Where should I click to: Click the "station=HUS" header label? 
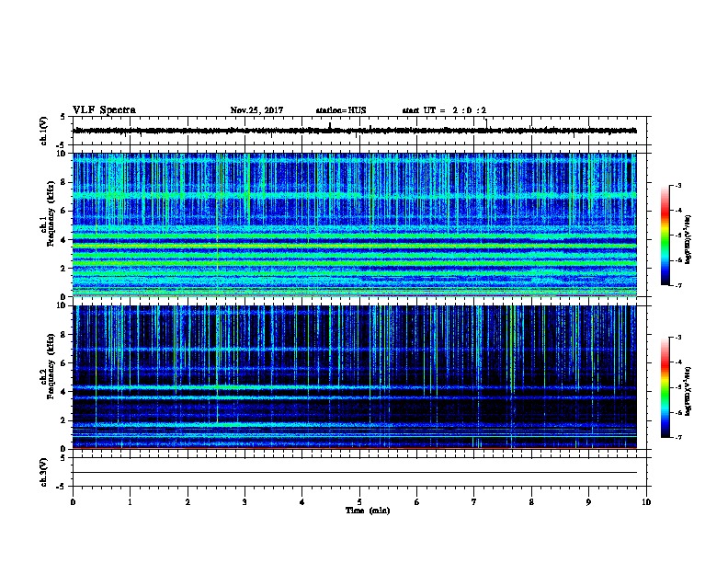click(x=341, y=110)
